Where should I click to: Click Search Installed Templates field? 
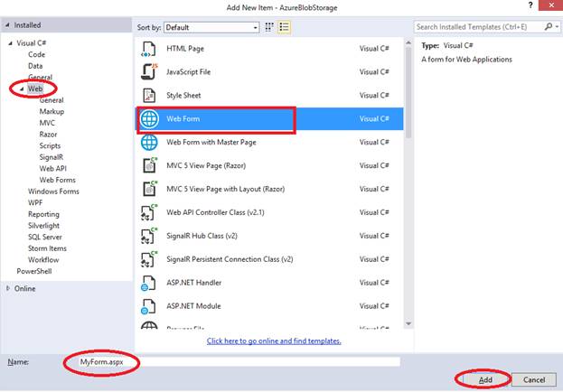(x=479, y=27)
